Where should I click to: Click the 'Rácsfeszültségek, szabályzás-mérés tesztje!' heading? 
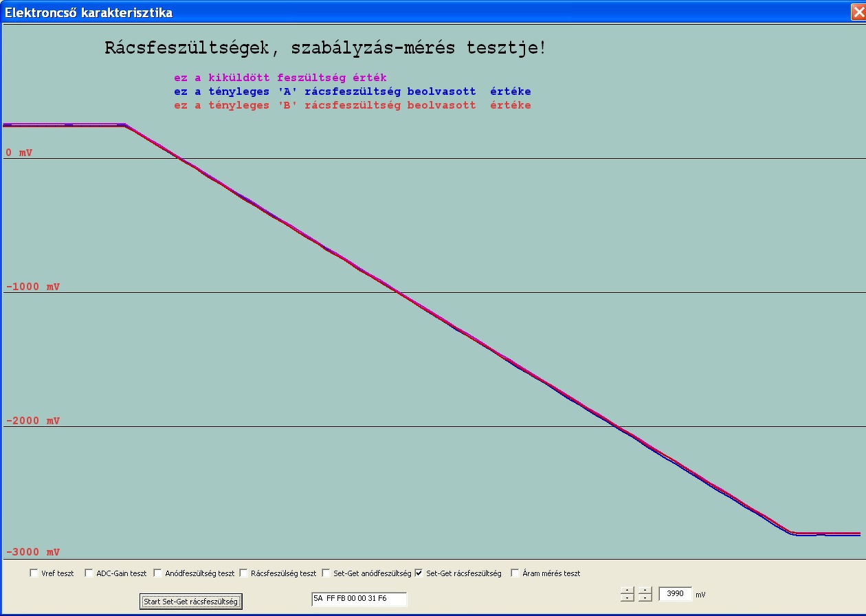pos(325,49)
